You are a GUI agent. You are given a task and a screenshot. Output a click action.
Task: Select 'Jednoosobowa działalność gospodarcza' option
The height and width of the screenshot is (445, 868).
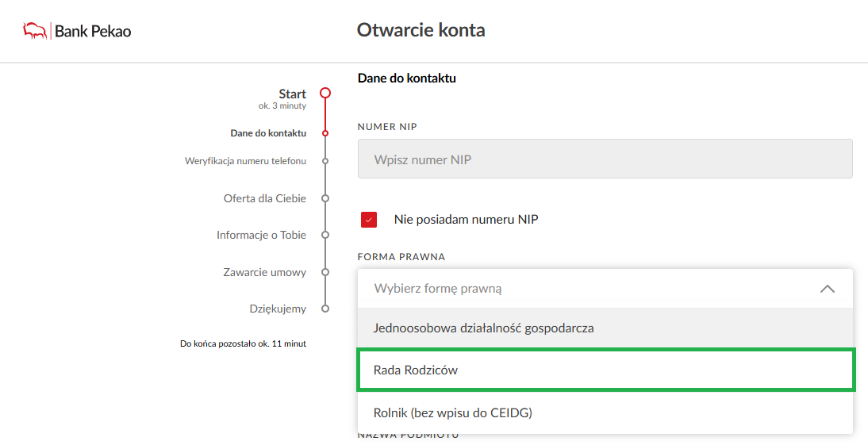click(x=483, y=328)
